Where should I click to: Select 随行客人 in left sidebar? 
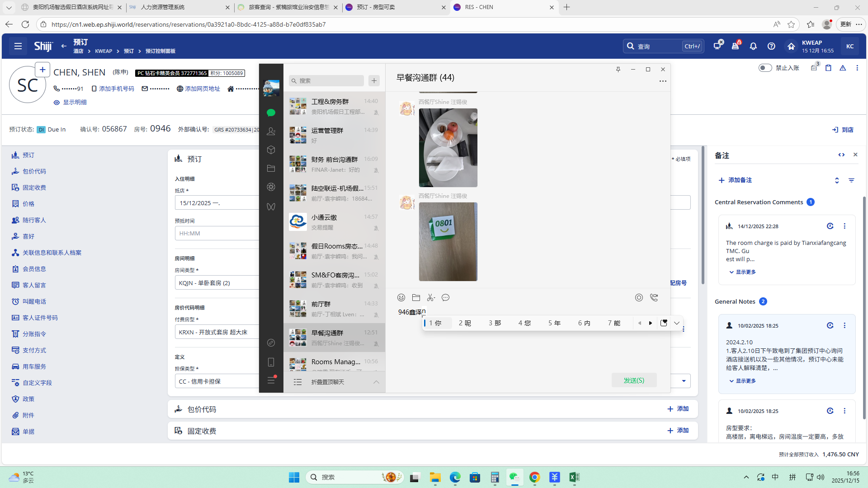click(34, 220)
